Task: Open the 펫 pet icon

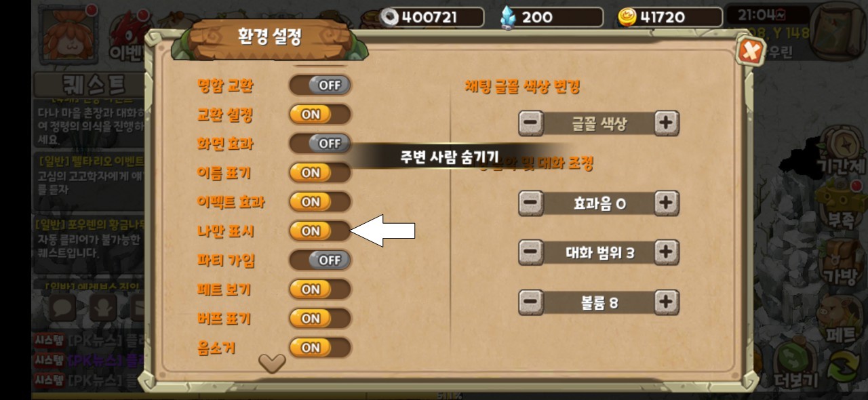Action: pos(842,319)
